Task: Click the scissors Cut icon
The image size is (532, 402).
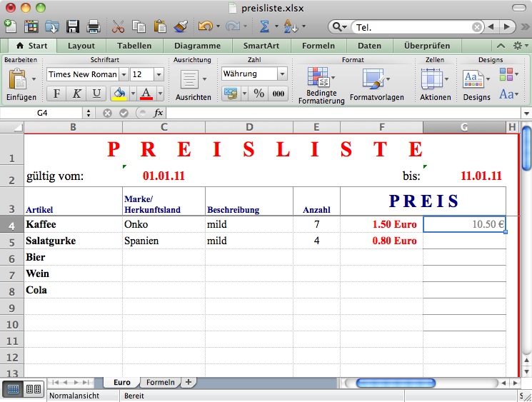Action: tap(119, 26)
